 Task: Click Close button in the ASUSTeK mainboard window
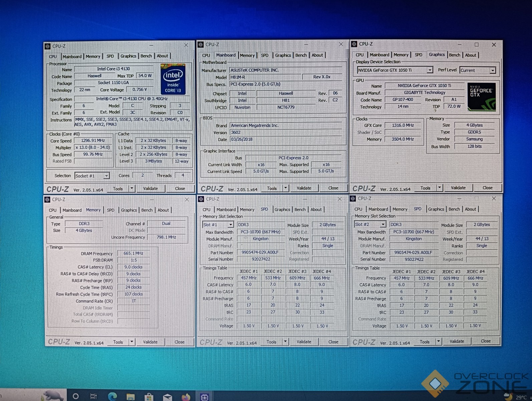click(333, 188)
